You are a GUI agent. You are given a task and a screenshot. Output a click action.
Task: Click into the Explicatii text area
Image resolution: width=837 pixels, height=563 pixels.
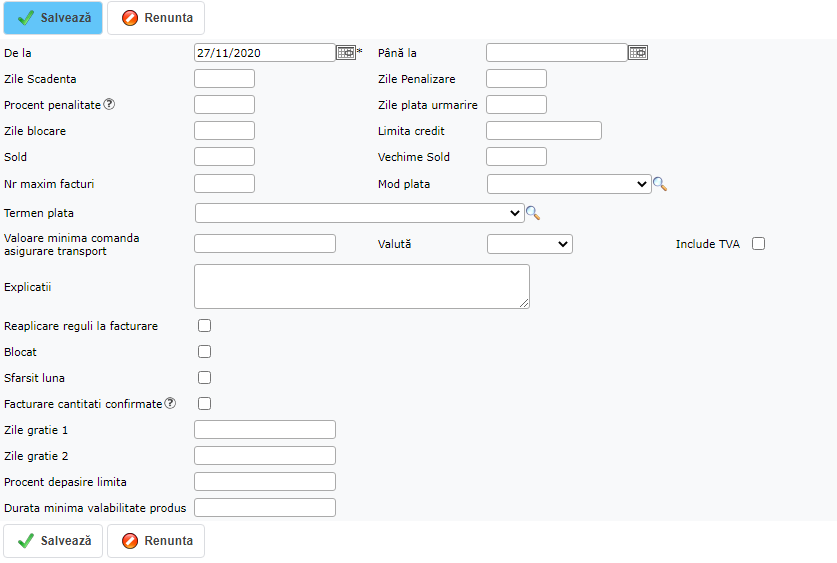pyautogui.click(x=361, y=286)
